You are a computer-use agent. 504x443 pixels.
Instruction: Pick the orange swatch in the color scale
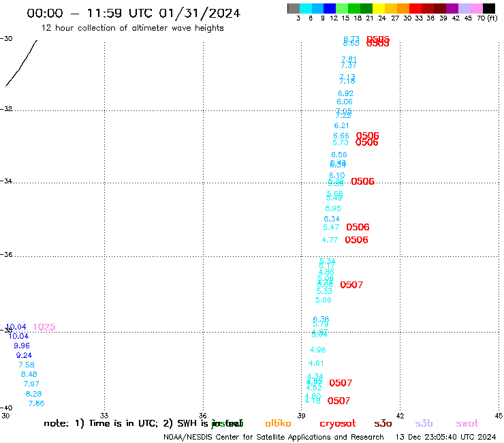point(403,8)
